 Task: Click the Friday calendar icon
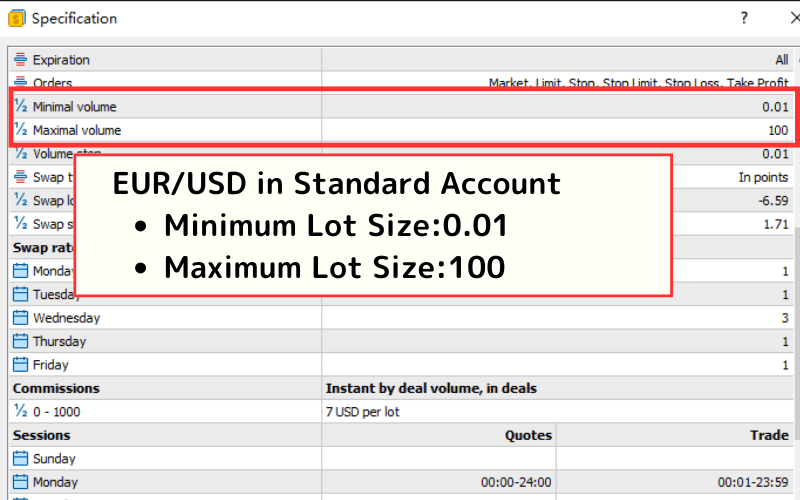click(x=20, y=365)
